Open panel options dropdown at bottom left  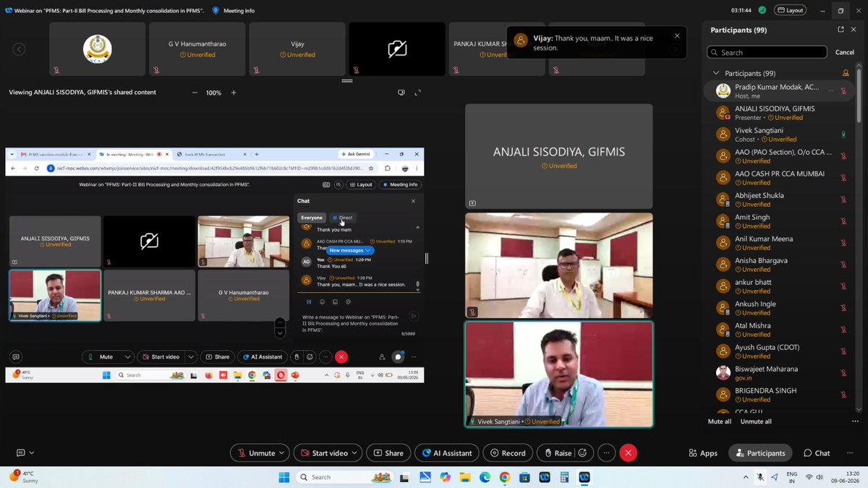[32, 453]
